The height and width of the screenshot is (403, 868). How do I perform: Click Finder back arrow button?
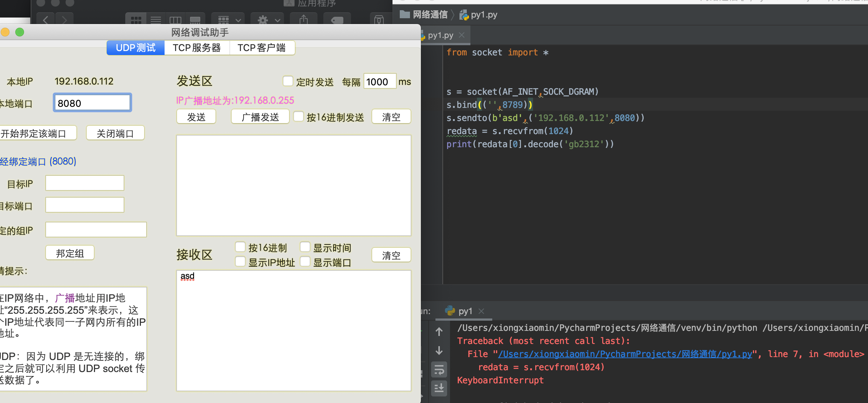pyautogui.click(x=46, y=20)
